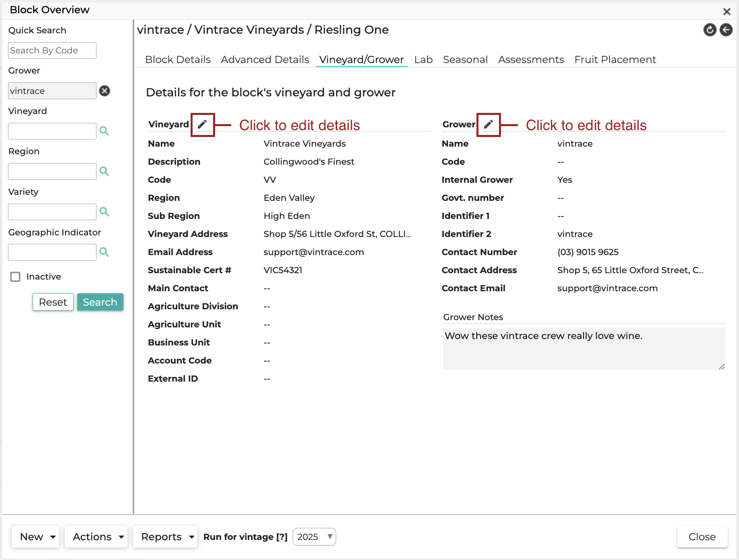Click the Close button at bottom right

702,537
